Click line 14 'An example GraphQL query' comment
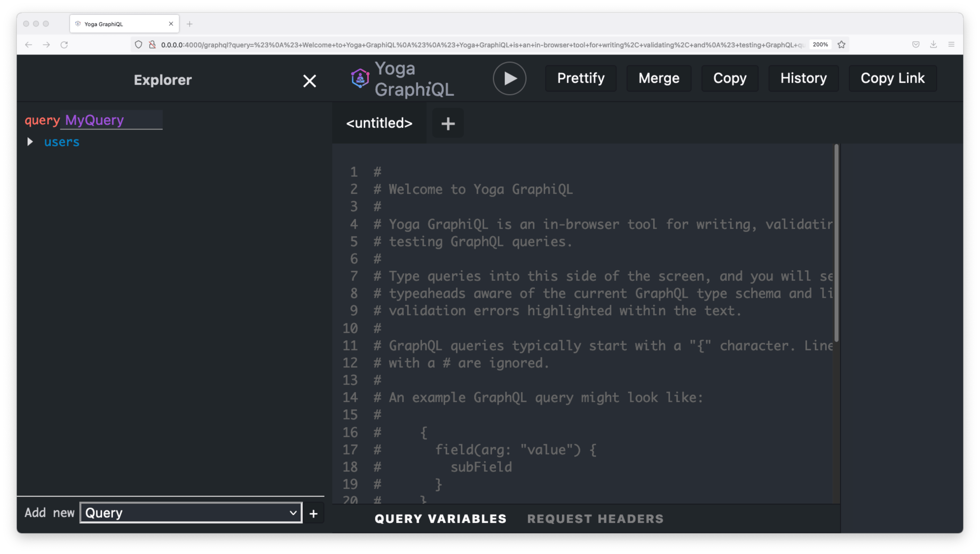The width and height of the screenshot is (980, 554). pyautogui.click(x=538, y=398)
